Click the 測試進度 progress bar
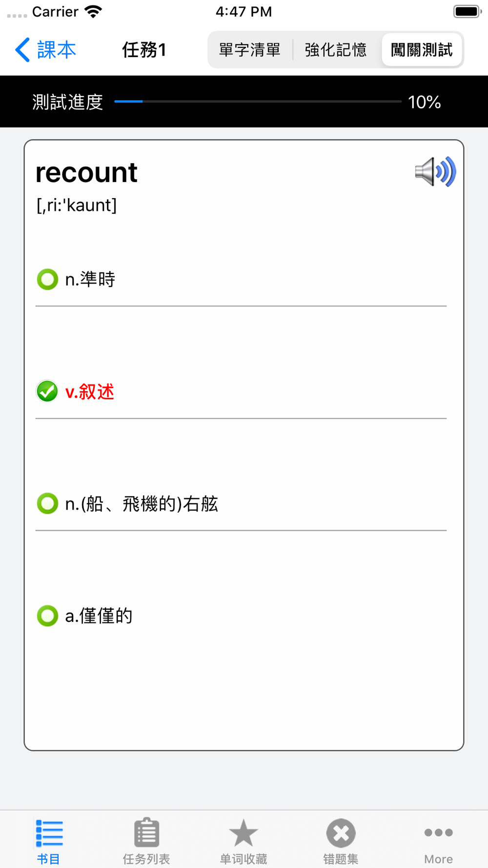The width and height of the screenshot is (488, 868). click(258, 102)
